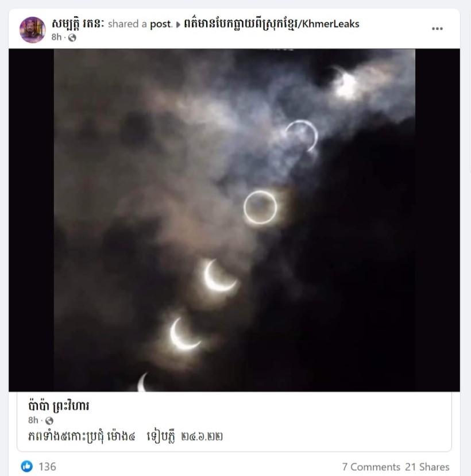Click the top "8h" timestamp of the share

pos(56,37)
